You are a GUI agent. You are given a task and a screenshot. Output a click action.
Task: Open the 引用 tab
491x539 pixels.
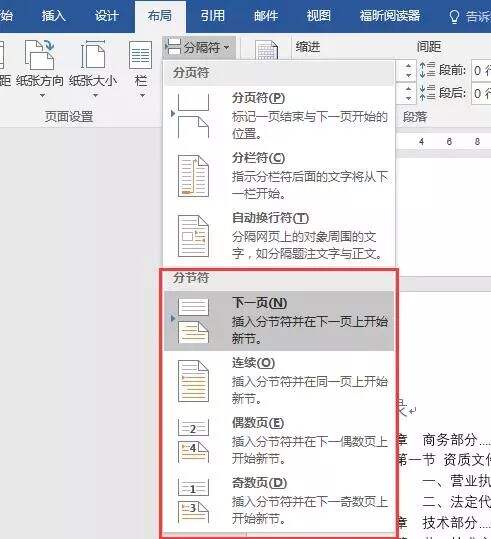213,16
